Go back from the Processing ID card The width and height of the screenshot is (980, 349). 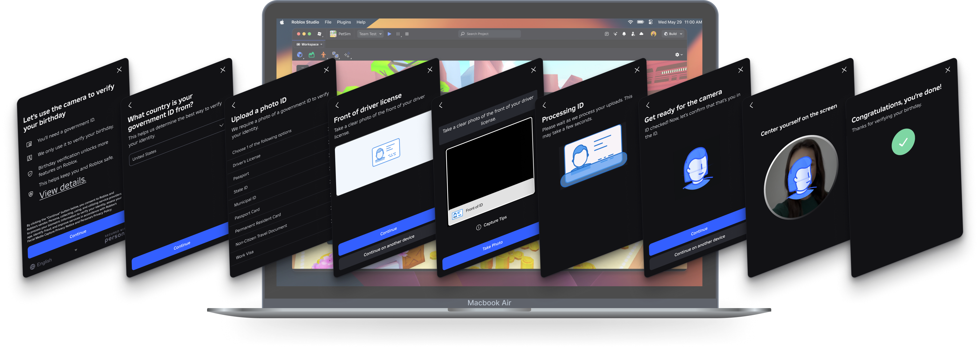click(544, 105)
